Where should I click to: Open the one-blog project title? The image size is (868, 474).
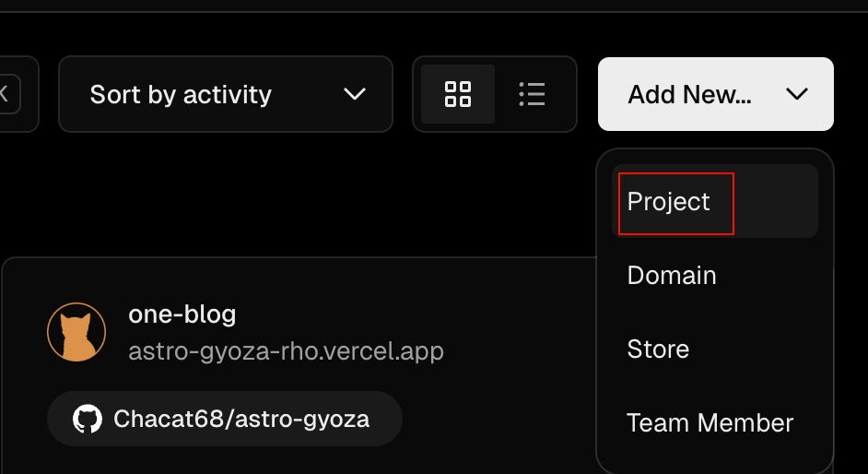(182, 314)
